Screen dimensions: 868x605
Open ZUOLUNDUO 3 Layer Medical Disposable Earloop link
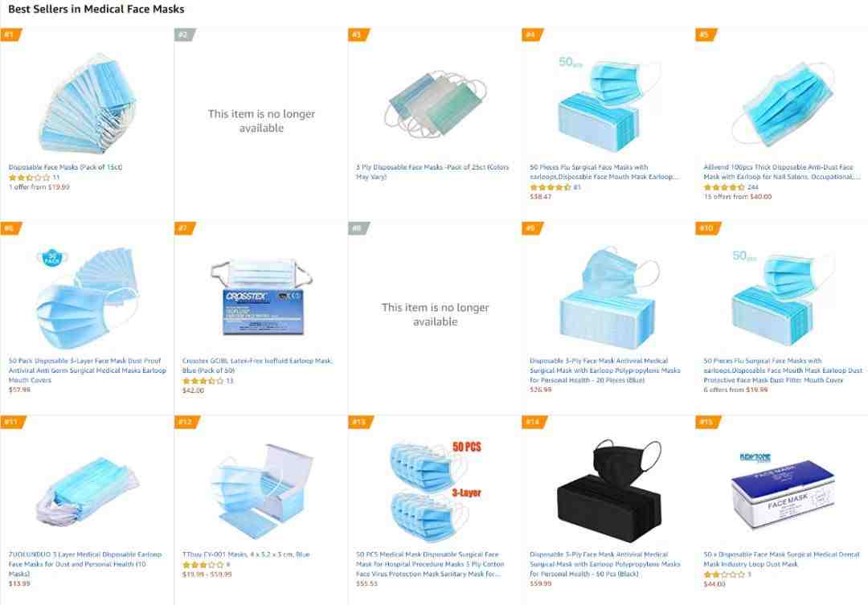pyautogui.click(x=85, y=564)
